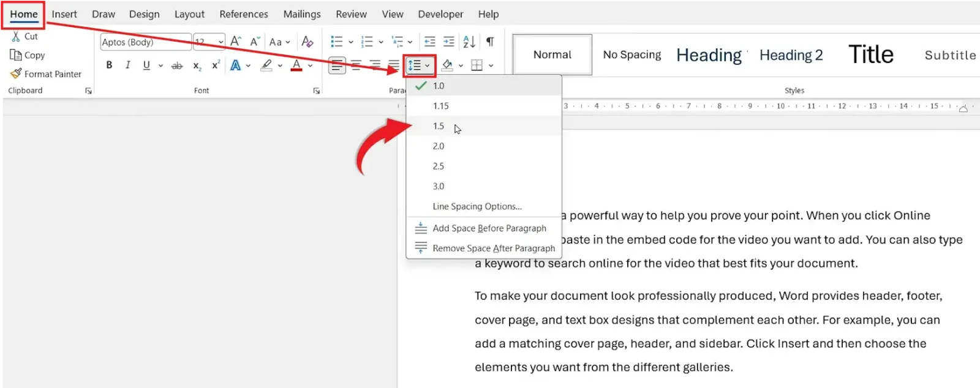Open font color dropdown arrow

tap(311, 65)
